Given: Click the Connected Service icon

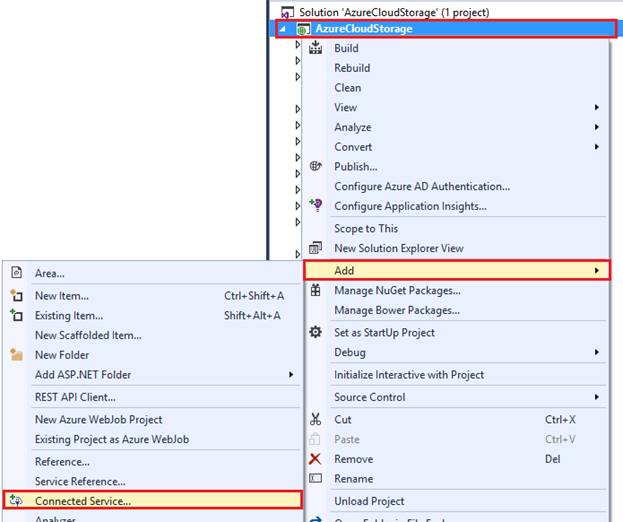Looking at the screenshot, I should point(16,501).
